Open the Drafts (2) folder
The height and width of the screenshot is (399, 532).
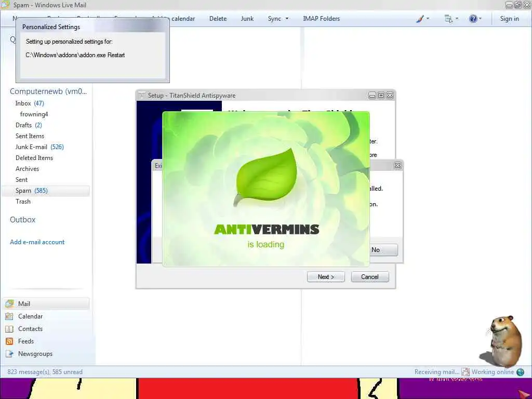tap(29, 125)
